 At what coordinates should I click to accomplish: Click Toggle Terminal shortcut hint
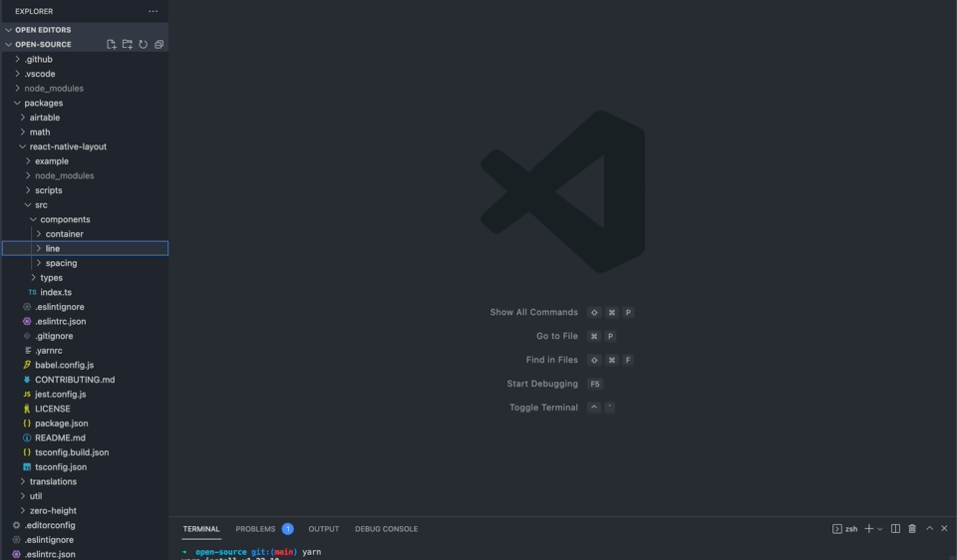[x=543, y=408]
